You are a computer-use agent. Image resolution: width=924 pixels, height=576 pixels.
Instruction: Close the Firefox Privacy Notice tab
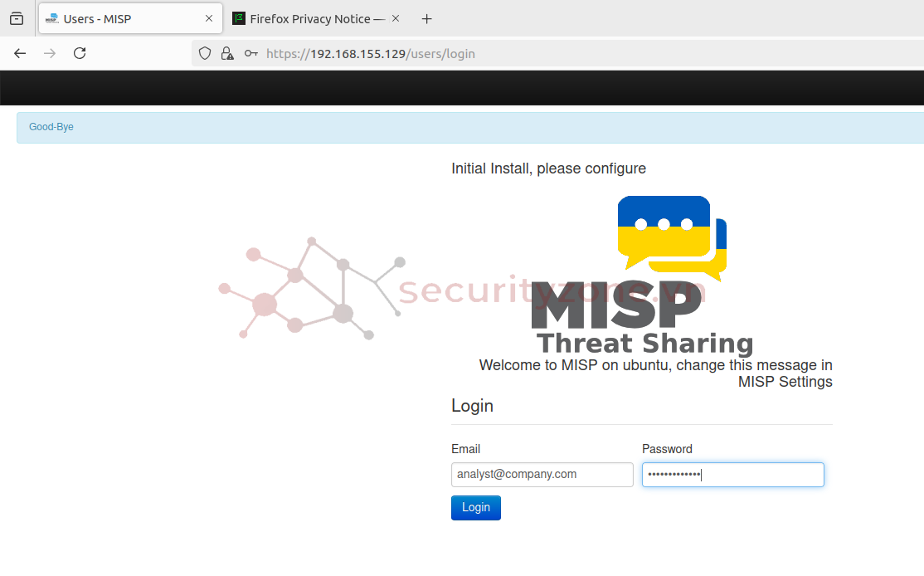pyautogui.click(x=396, y=19)
